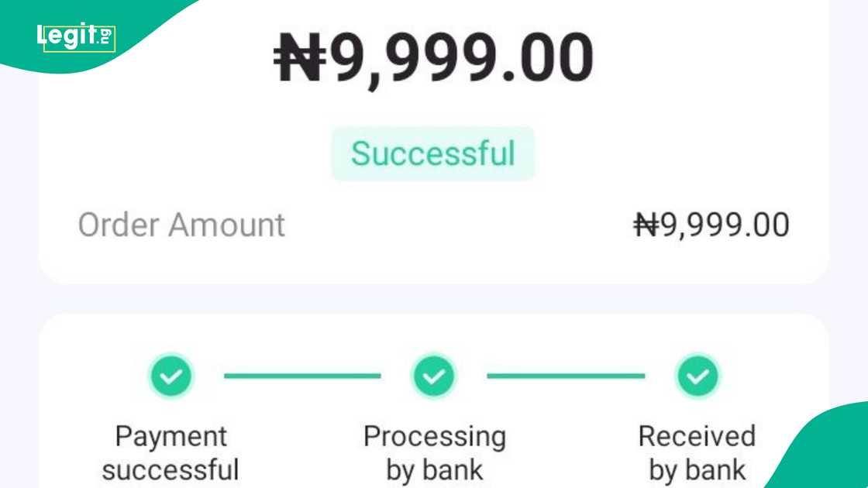Image resolution: width=868 pixels, height=488 pixels.
Task: Select the Received by bank checkmark icon
Action: (x=697, y=377)
